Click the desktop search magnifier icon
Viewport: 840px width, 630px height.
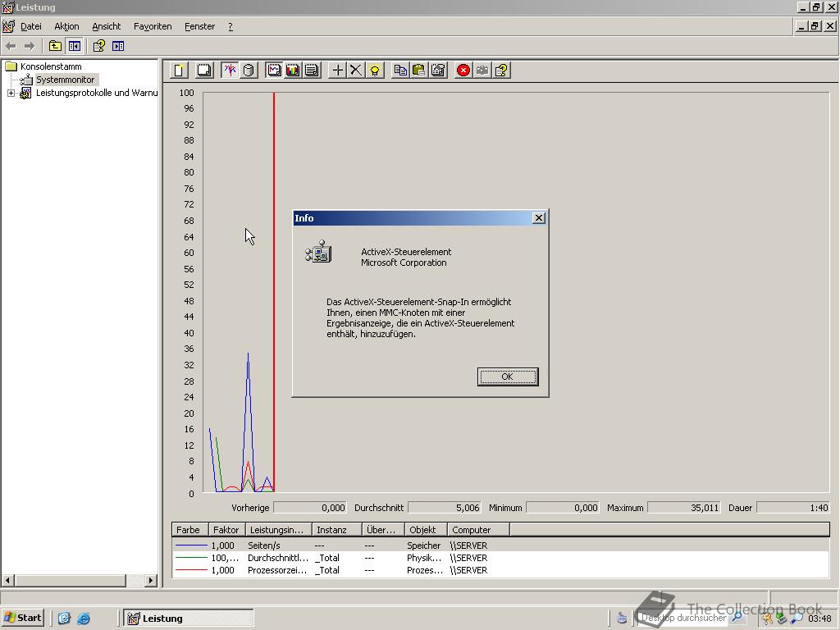pos(737,617)
